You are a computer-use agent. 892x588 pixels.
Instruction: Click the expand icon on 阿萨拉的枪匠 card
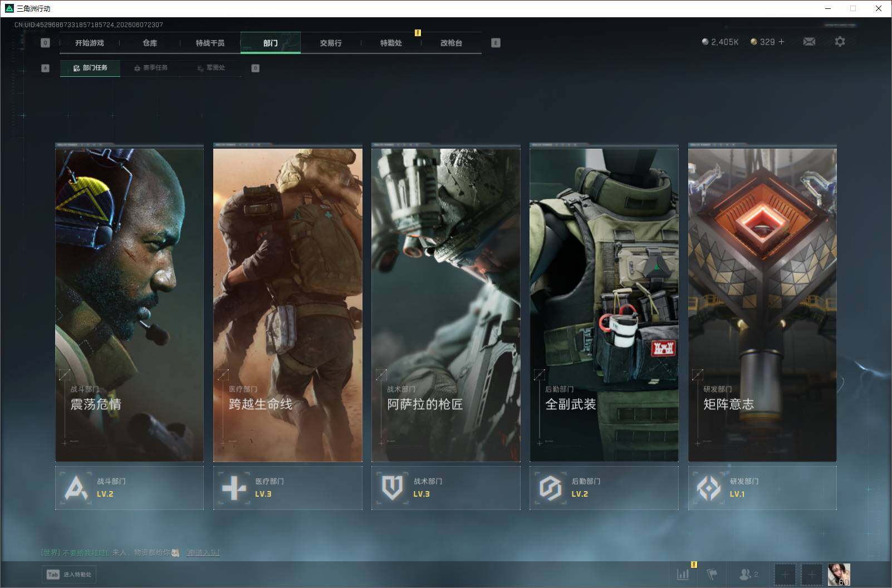[381, 375]
